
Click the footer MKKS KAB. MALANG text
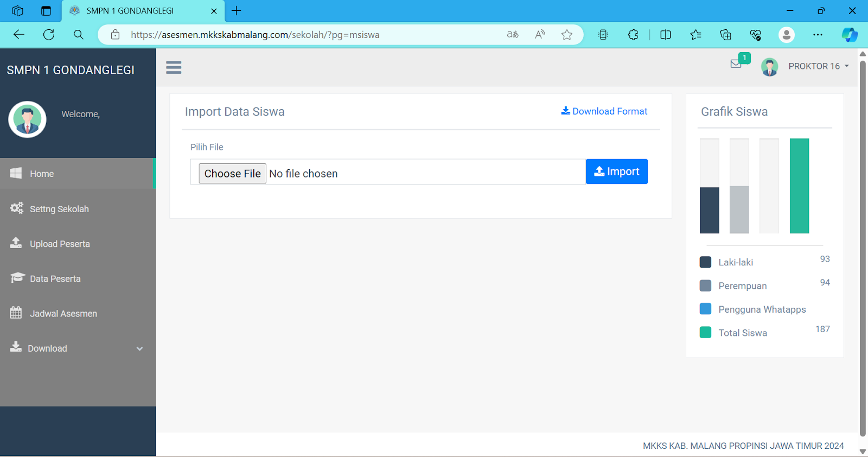point(743,446)
